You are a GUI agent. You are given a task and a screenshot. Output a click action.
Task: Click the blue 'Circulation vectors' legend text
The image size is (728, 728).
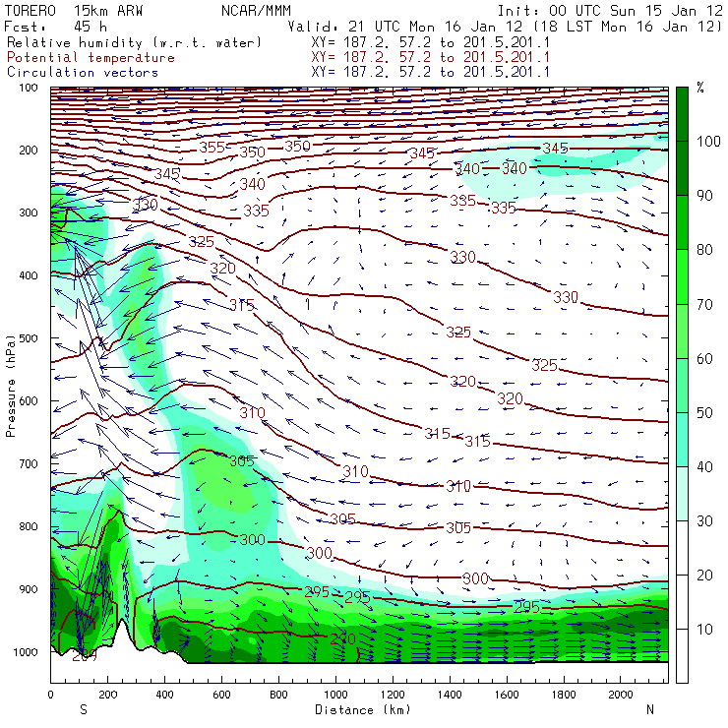click(83, 73)
